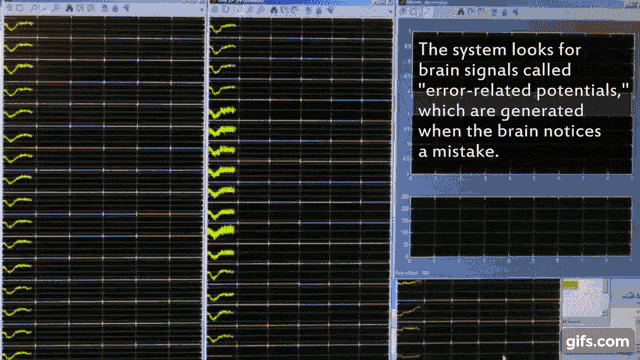Expand the middle window toolbar overflow arrow
Image resolution: width=640 pixels, height=360 pixels.
tap(390, 11)
